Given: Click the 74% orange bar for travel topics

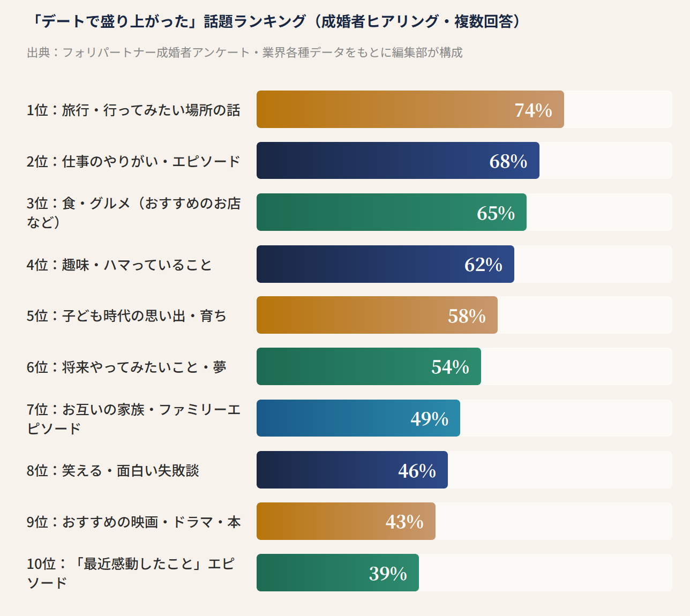Looking at the screenshot, I should pyautogui.click(x=410, y=109).
